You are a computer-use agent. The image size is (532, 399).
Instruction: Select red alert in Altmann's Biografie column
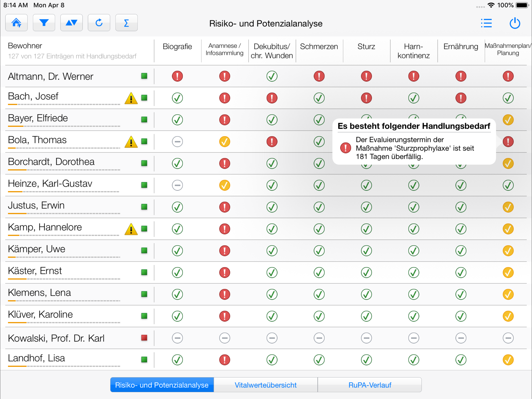177,76
